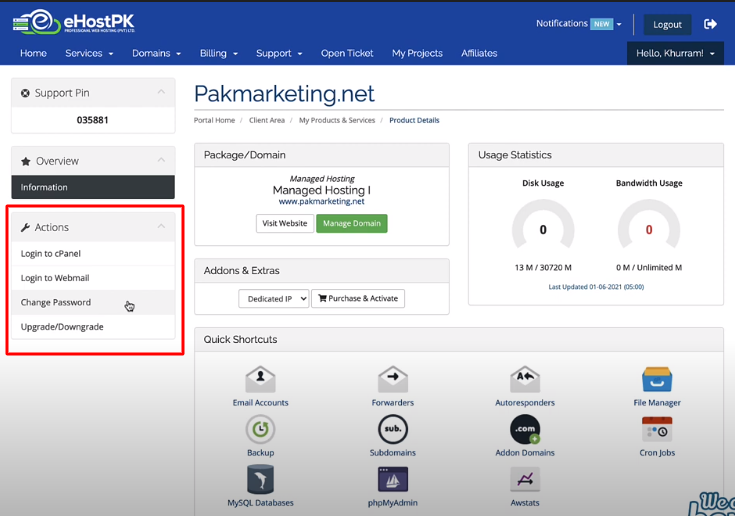Image resolution: width=735 pixels, height=516 pixels.
Task: Click the eHostPK logo
Action: point(74,22)
